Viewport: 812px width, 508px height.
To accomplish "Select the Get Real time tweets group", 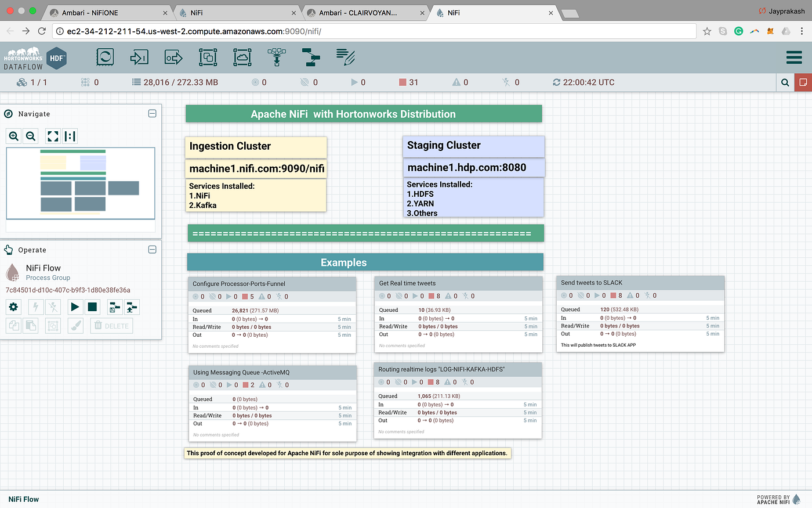I will (458, 314).
